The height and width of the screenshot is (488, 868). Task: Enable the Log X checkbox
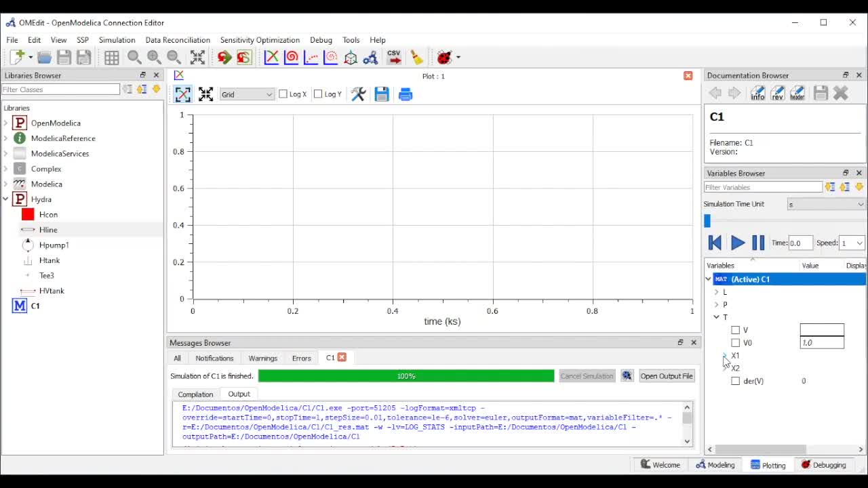point(283,94)
